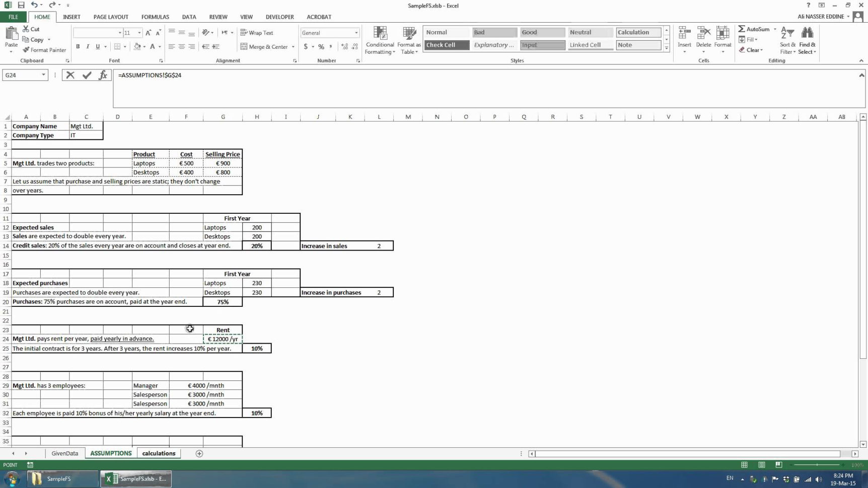Viewport: 868px width, 488px height.
Task: Select the AutoSum icon
Action: (742, 29)
